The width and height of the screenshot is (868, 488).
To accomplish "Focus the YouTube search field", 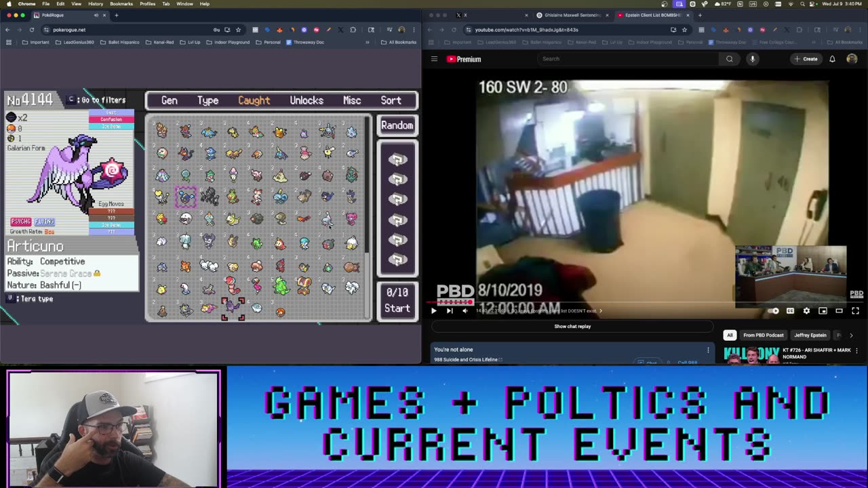I will [627, 59].
